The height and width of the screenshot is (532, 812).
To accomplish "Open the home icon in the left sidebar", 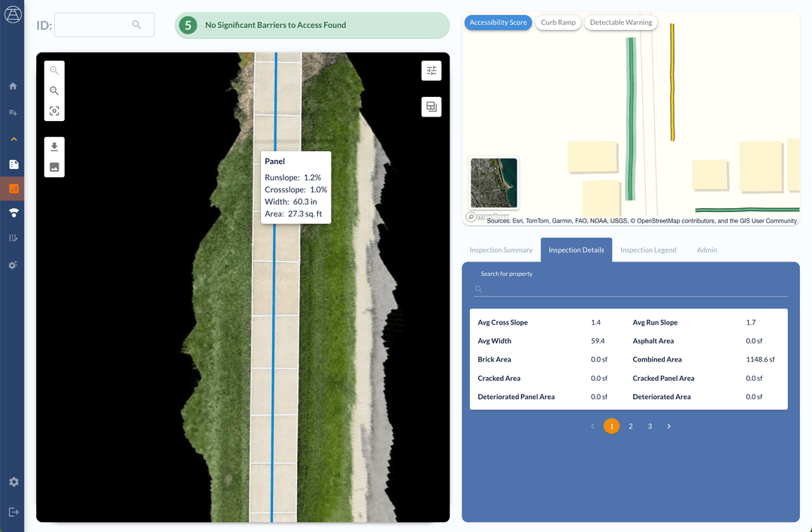I will (x=12, y=86).
